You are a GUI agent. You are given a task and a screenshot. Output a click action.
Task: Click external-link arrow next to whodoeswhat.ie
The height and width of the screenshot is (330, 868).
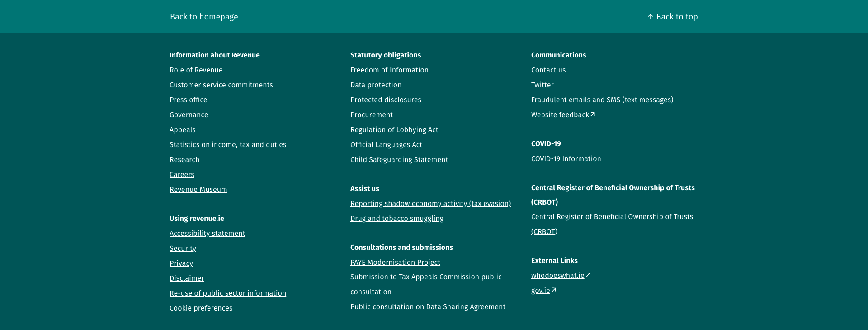point(588,275)
